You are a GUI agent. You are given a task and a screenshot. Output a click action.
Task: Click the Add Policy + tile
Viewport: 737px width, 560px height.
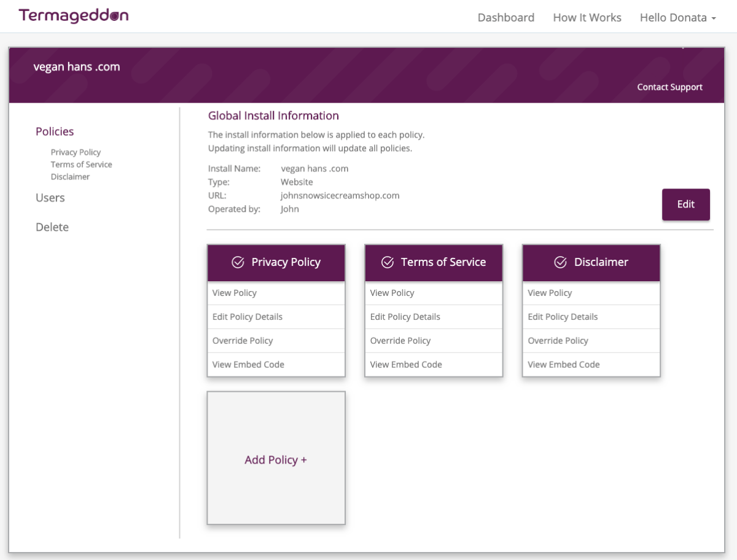pyautogui.click(x=276, y=458)
